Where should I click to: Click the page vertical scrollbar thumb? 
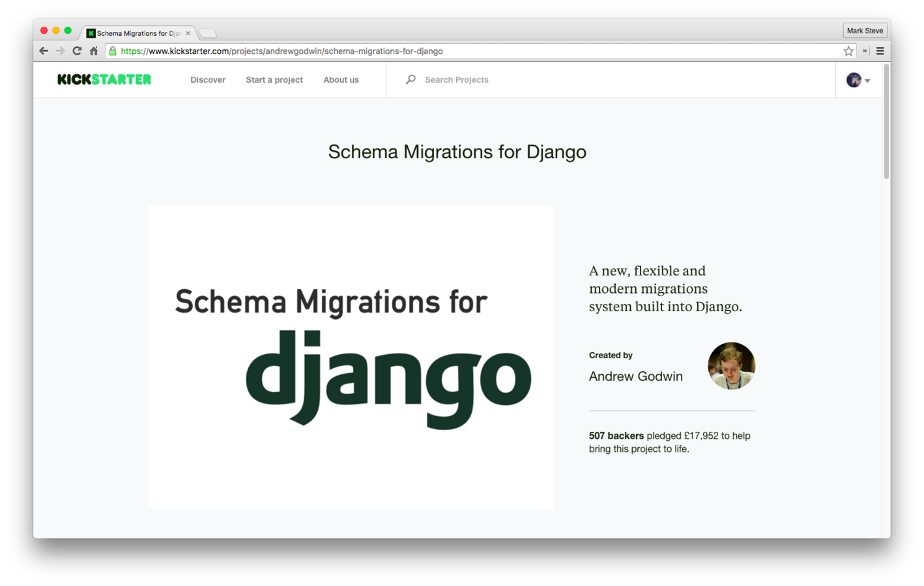pos(886,120)
